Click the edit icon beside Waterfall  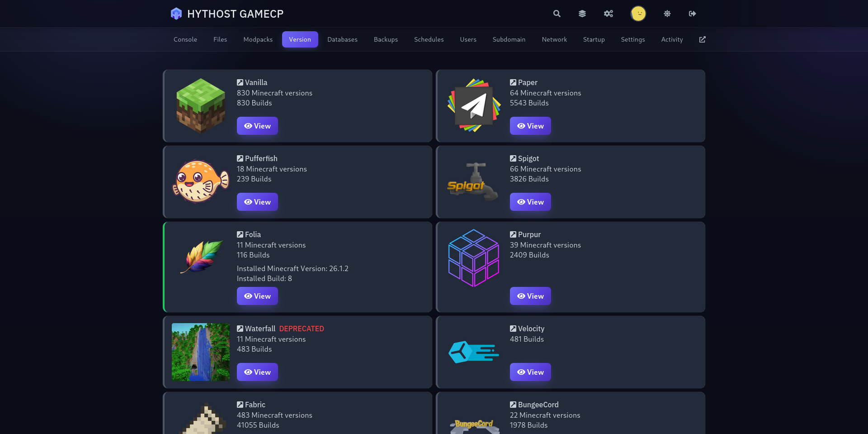point(240,329)
